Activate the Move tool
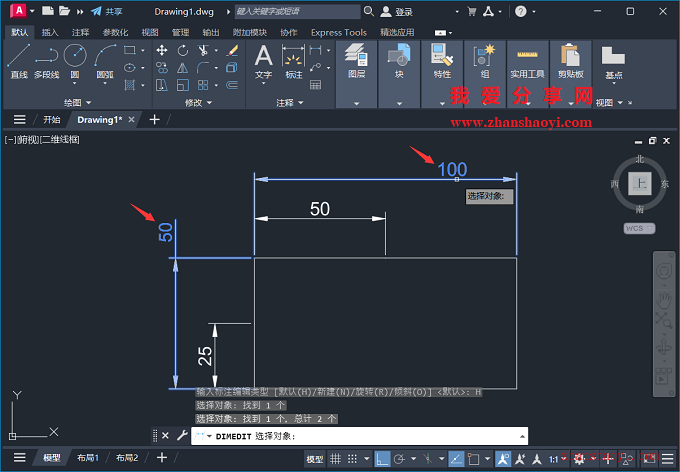The image size is (680, 472). click(x=162, y=50)
